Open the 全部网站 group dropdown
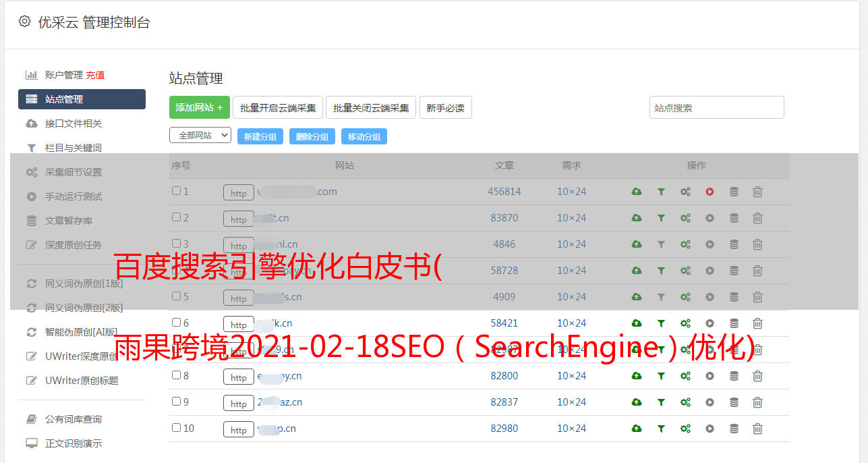 click(200, 136)
